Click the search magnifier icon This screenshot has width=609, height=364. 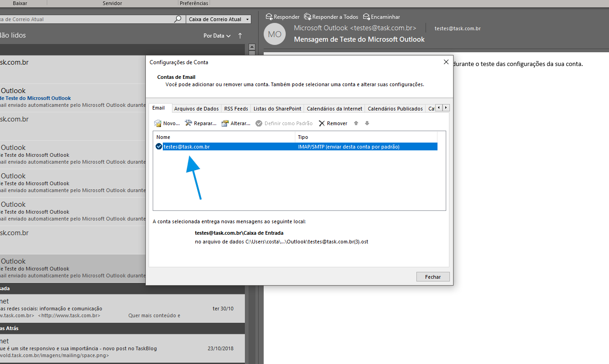pos(178,19)
